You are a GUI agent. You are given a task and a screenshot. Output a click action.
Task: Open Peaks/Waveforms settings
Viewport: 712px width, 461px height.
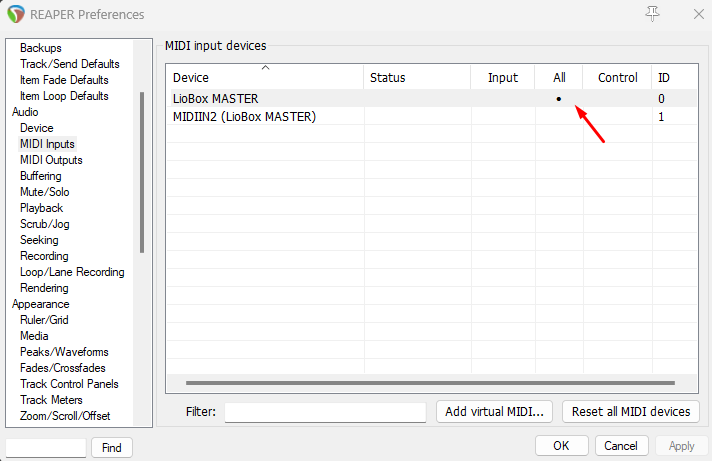[64, 352]
